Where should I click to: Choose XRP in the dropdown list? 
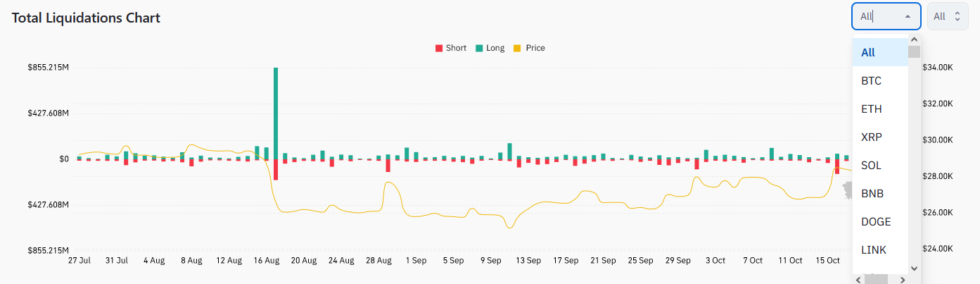coord(880,137)
